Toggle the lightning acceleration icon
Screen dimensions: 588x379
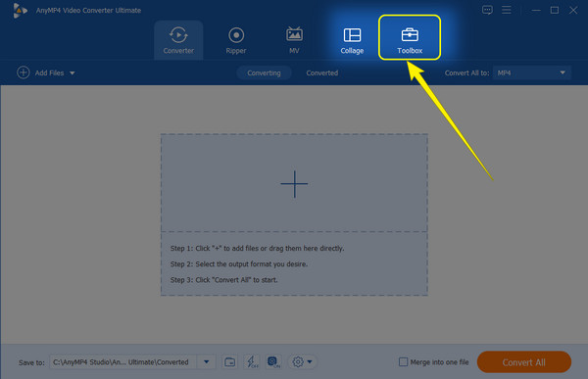tap(252, 362)
